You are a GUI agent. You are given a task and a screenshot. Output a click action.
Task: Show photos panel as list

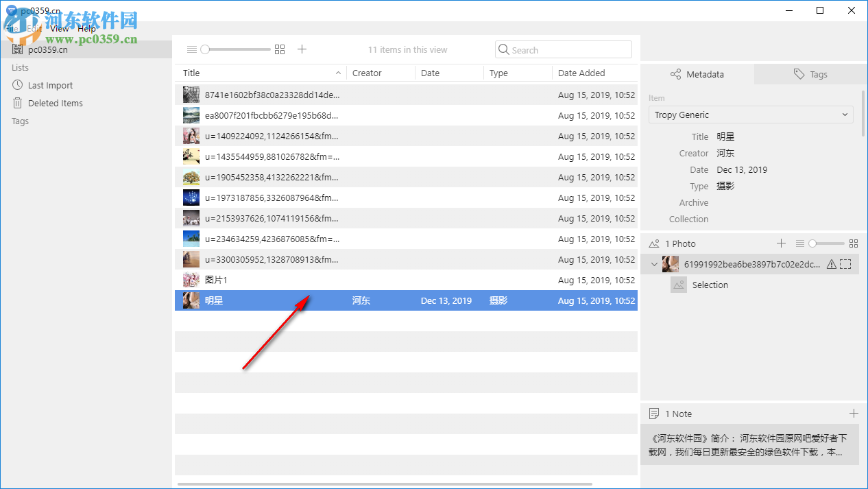pos(799,243)
